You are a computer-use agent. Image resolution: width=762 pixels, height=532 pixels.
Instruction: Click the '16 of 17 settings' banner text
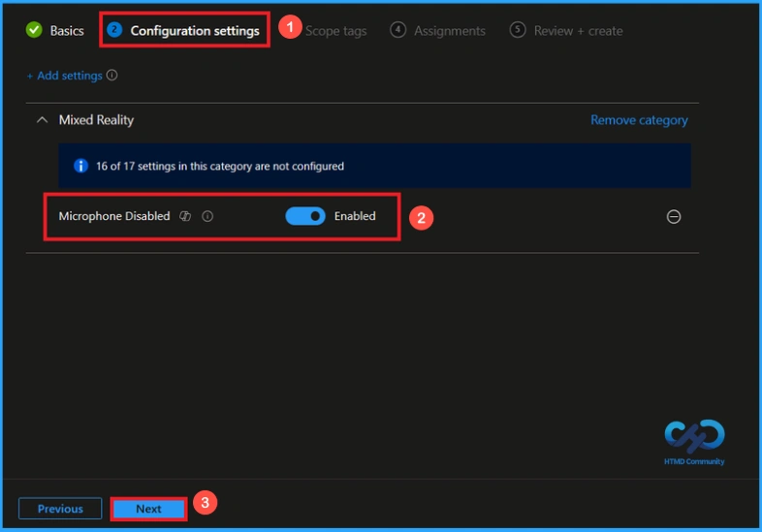point(220,166)
